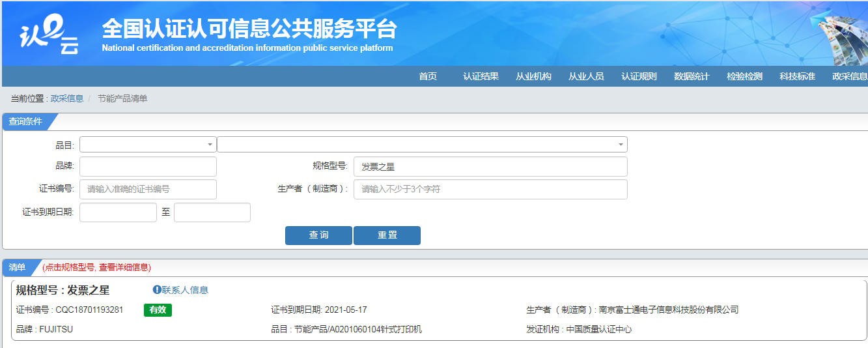Click the 规格型号 field containing 发票之星

point(490,166)
